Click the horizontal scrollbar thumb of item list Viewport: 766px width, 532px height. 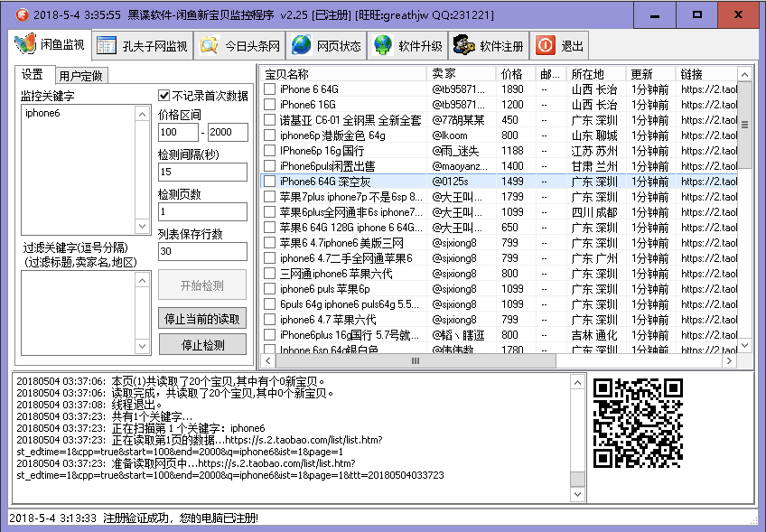416,361
